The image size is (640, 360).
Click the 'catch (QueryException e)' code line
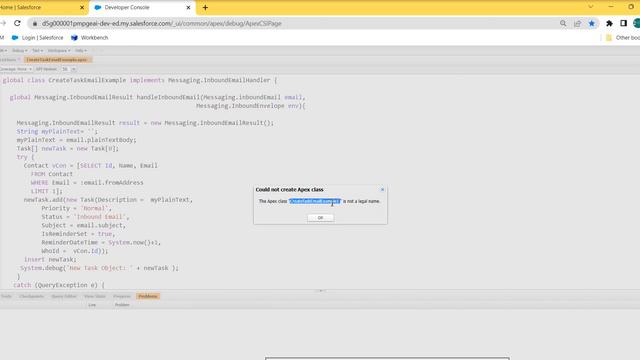click(x=59, y=285)
